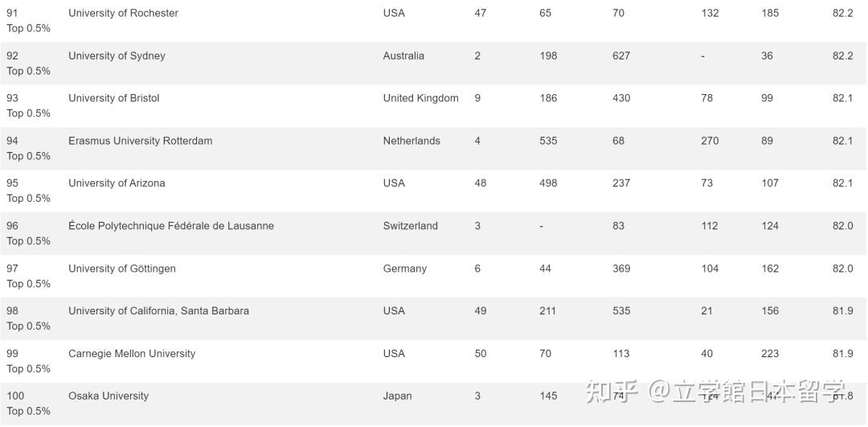Screen dimensions: 868x427
Task: Click the United Kingdom country cell
Action: point(420,98)
